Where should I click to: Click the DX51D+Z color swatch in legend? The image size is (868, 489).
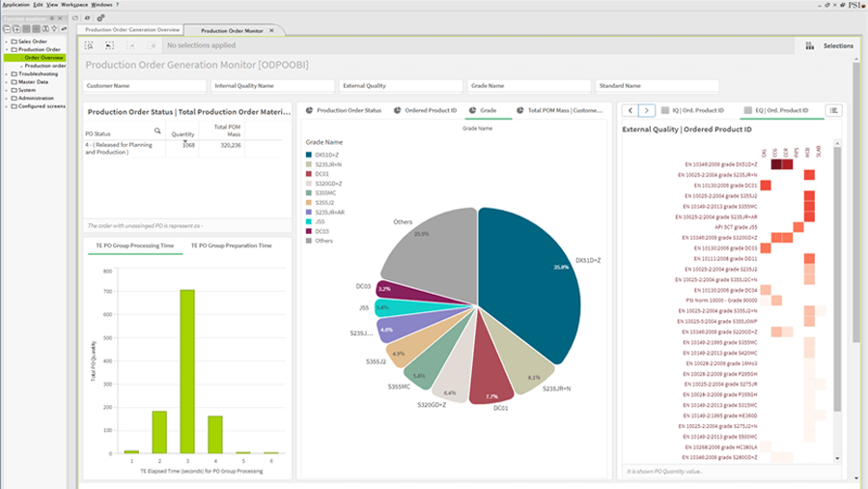[309, 154]
